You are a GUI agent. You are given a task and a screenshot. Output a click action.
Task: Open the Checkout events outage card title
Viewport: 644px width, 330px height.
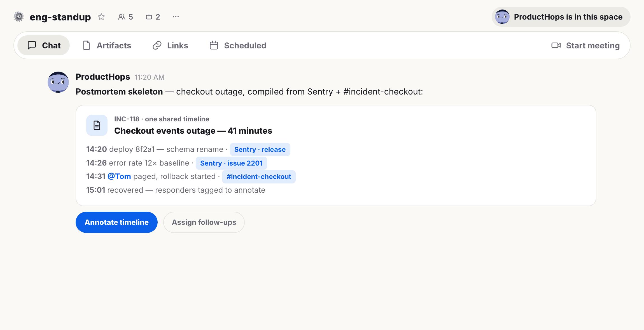(x=193, y=131)
